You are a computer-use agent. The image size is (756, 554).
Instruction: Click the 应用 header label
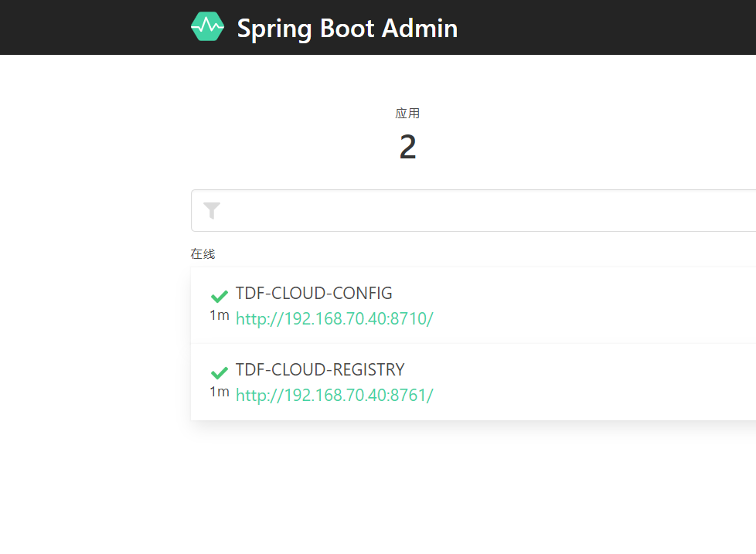point(407,113)
